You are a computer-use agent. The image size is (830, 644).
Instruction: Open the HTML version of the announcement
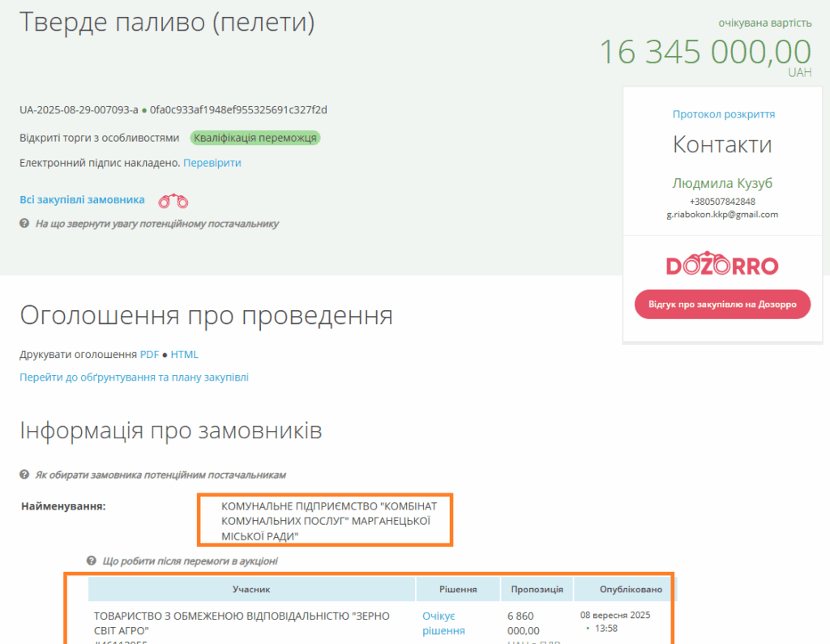point(184,355)
